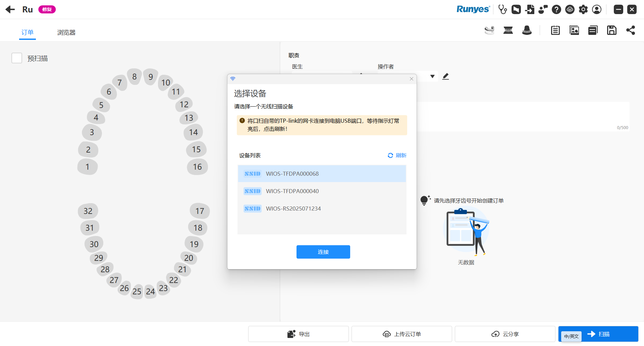Image resolution: width=644 pixels, height=346 pixels.
Task: Select tooth number 17 on chart
Action: coord(200,211)
